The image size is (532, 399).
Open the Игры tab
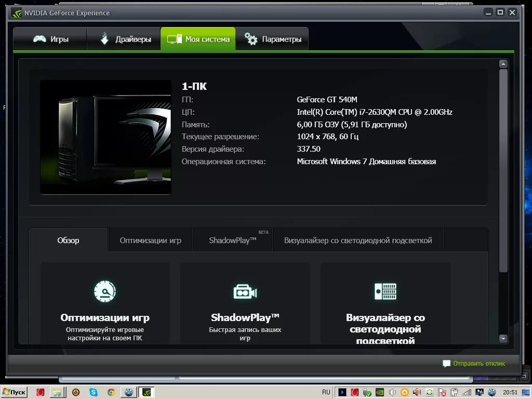[x=50, y=39]
